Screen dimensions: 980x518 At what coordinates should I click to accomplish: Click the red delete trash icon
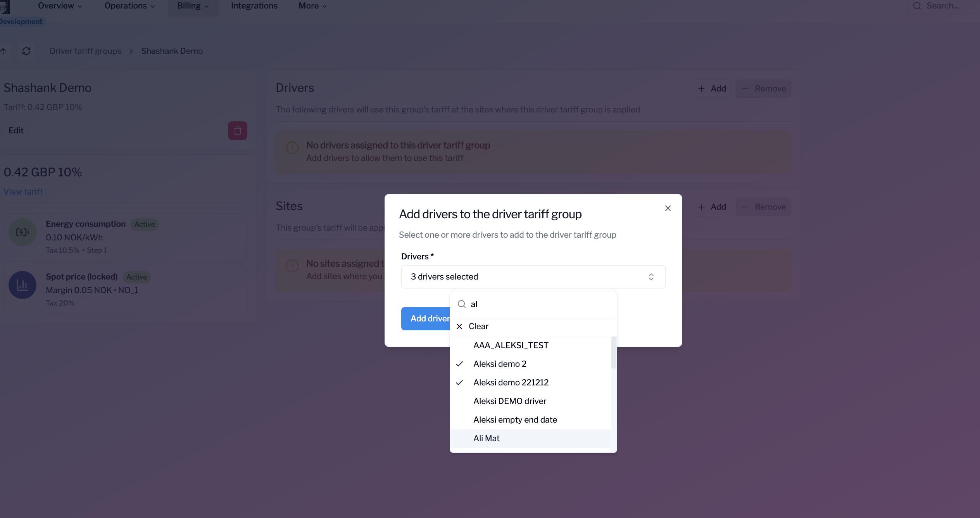click(237, 131)
